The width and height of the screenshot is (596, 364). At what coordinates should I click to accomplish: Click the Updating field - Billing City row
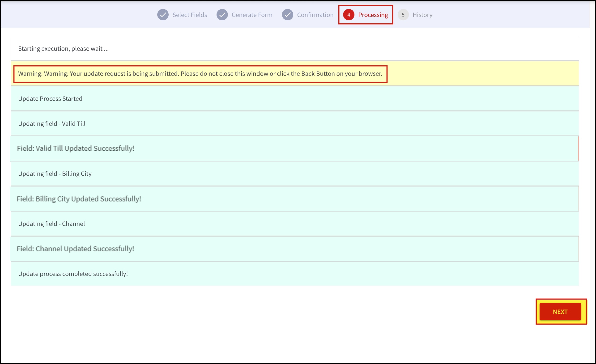[x=55, y=174]
